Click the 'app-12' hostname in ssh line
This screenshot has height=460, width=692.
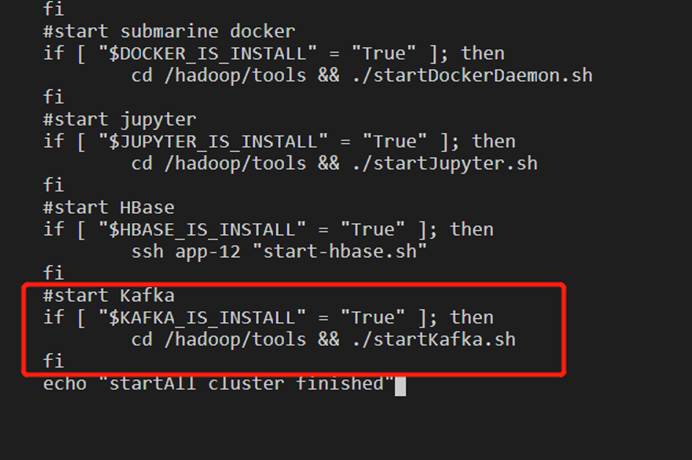coord(208,252)
